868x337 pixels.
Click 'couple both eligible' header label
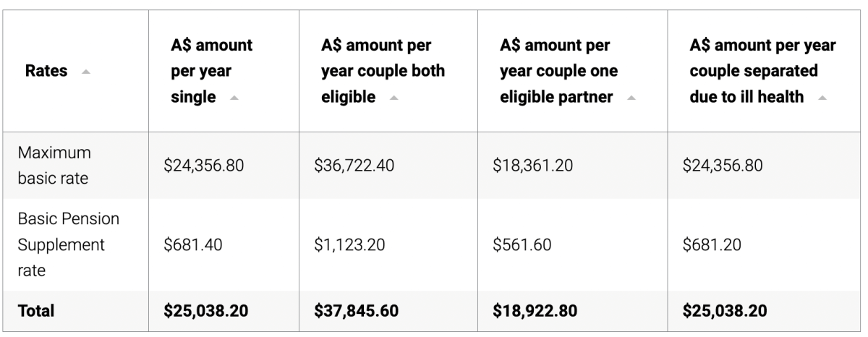point(383,71)
